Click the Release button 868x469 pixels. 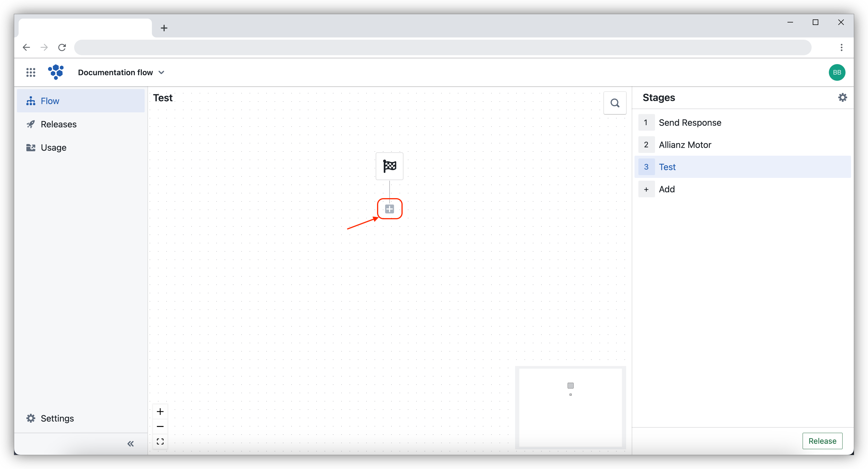click(822, 441)
